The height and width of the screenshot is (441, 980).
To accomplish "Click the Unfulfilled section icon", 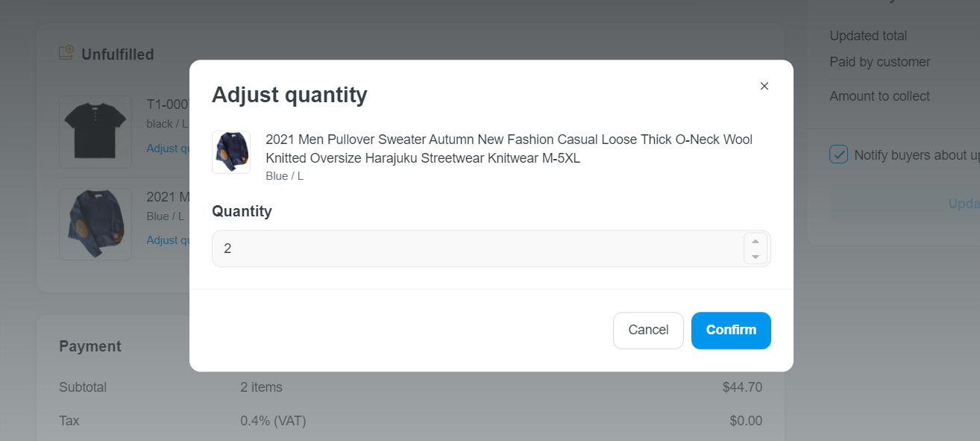I will [66, 53].
